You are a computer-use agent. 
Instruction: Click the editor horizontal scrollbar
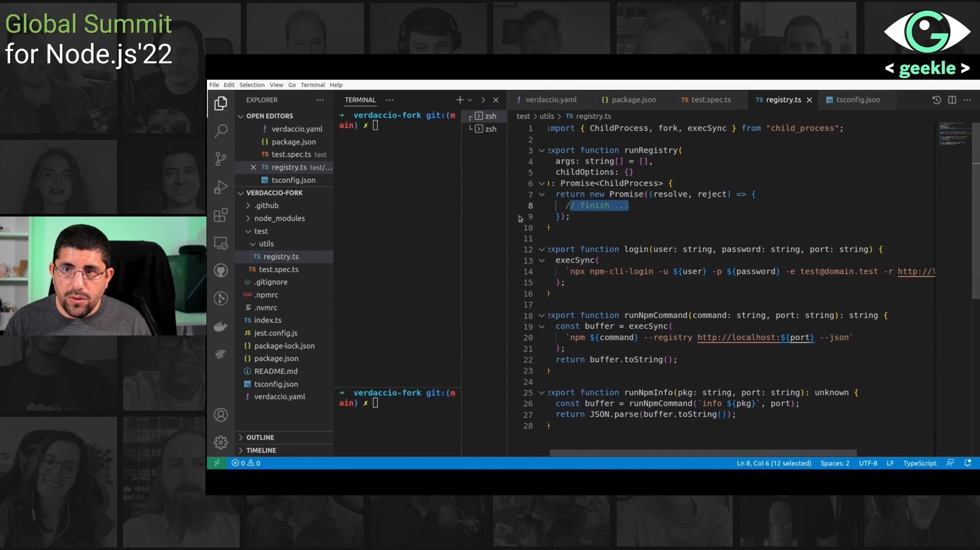(703, 453)
